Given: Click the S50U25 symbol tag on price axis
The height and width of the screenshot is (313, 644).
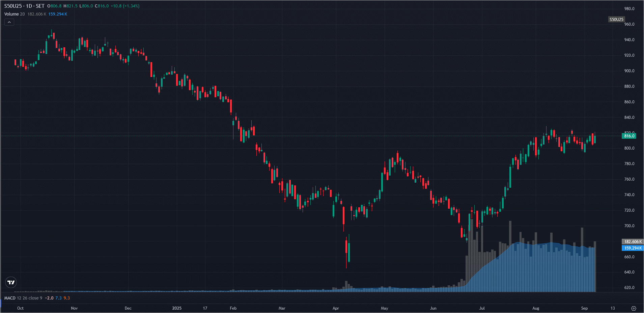Looking at the screenshot, I should tap(616, 20).
